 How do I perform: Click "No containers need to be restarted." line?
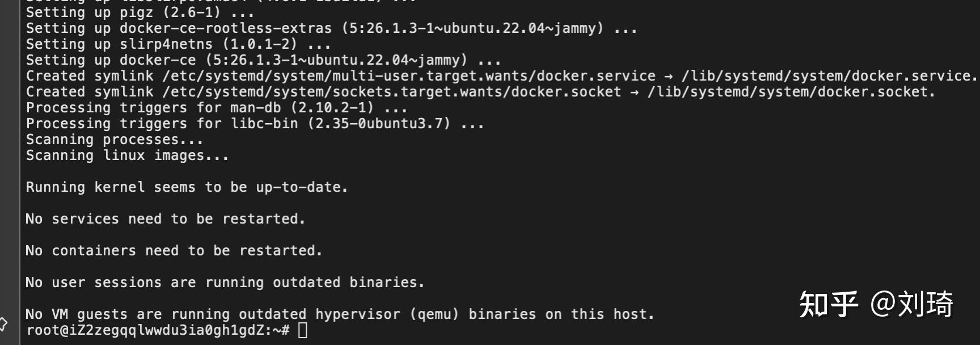pyautogui.click(x=174, y=251)
